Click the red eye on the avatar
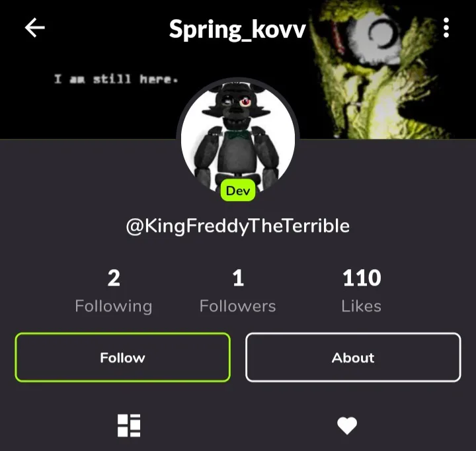Image resolution: width=476 pixels, height=451 pixels. (x=245, y=102)
